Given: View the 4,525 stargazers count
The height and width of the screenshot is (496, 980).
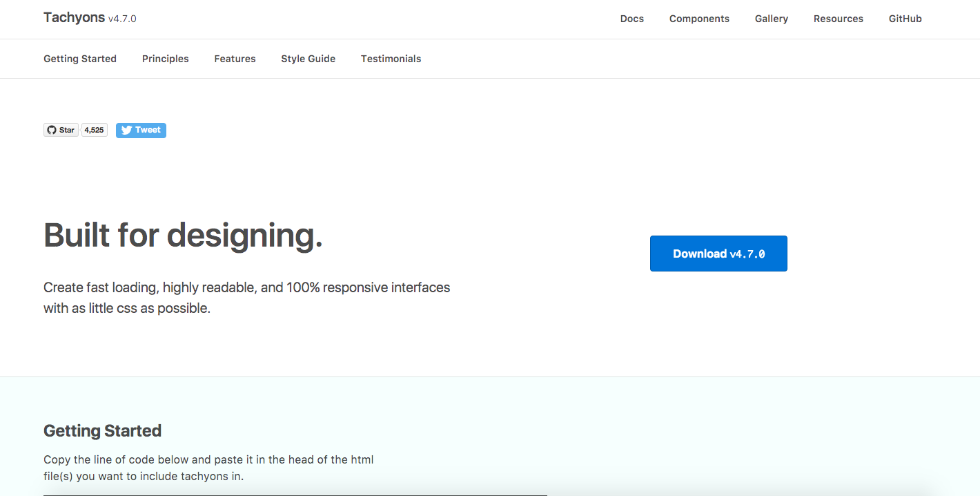Looking at the screenshot, I should pyautogui.click(x=95, y=130).
